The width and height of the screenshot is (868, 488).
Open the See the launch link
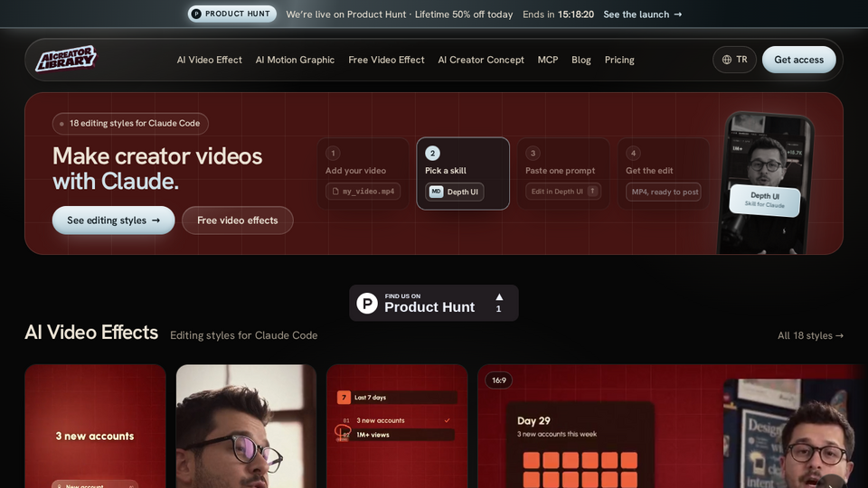pos(642,14)
